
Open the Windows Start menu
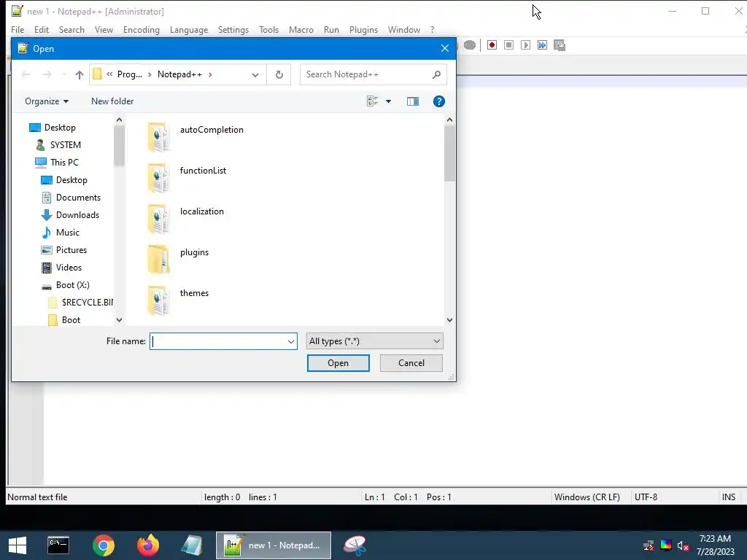click(18, 545)
